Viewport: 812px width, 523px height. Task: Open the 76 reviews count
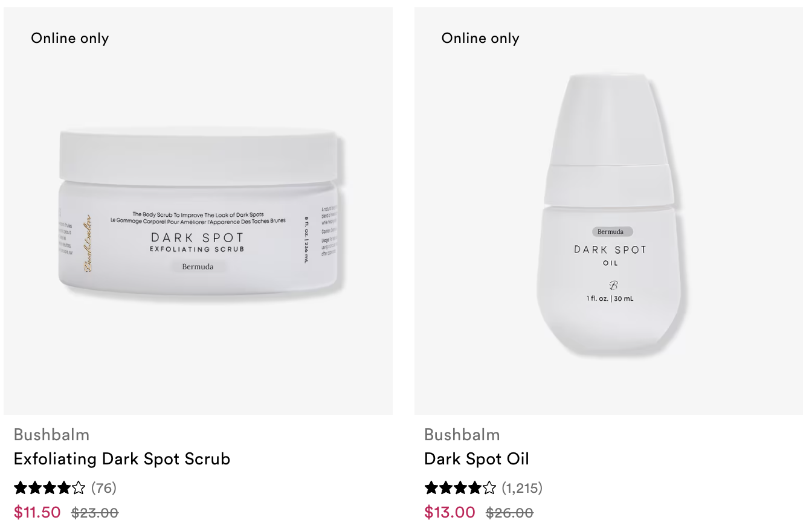coord(104,488)
